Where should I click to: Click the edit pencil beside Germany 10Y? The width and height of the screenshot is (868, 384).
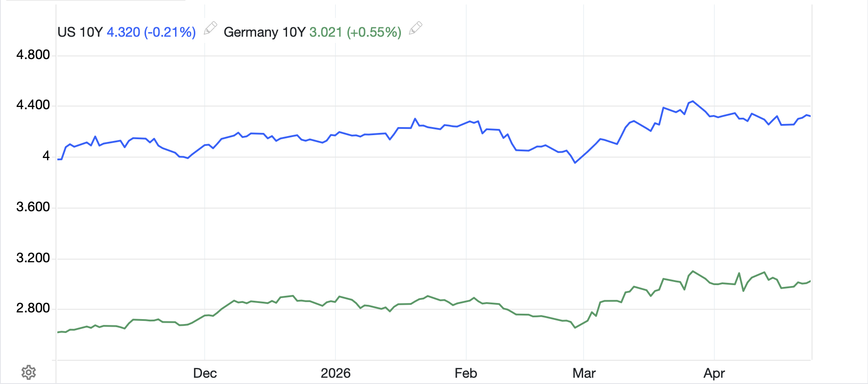click(x=416, y=28)
